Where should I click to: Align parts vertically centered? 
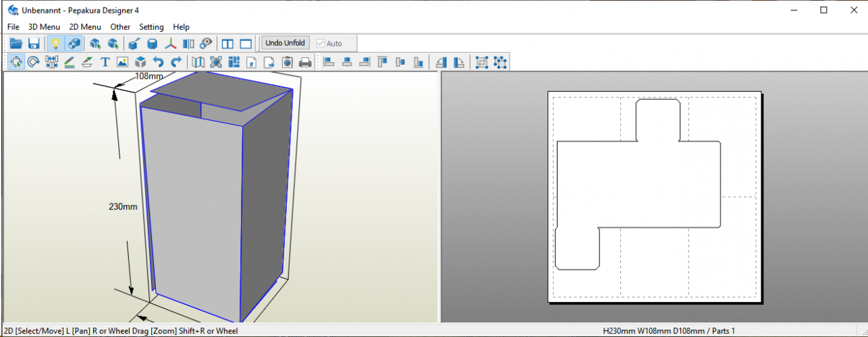coord(401,62)
